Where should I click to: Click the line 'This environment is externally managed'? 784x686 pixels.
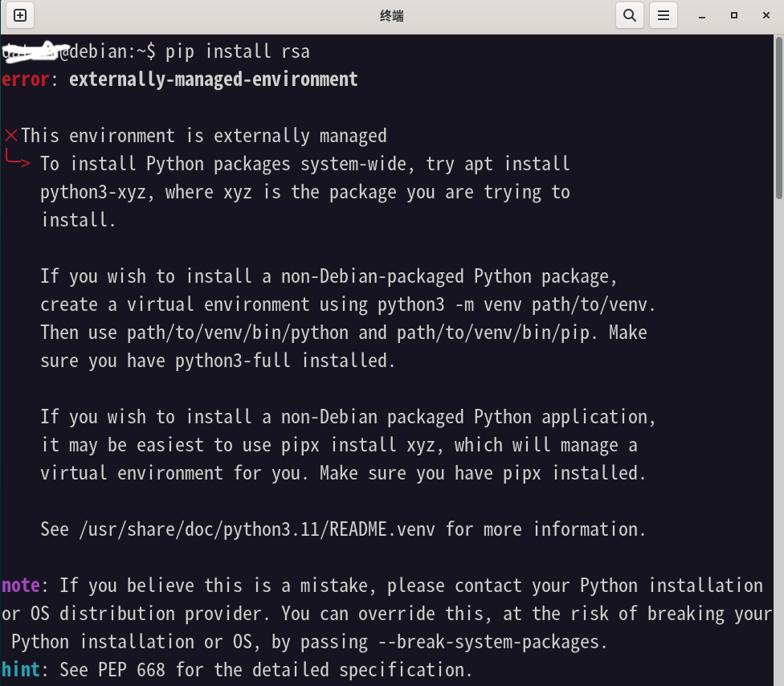[203, 136]
